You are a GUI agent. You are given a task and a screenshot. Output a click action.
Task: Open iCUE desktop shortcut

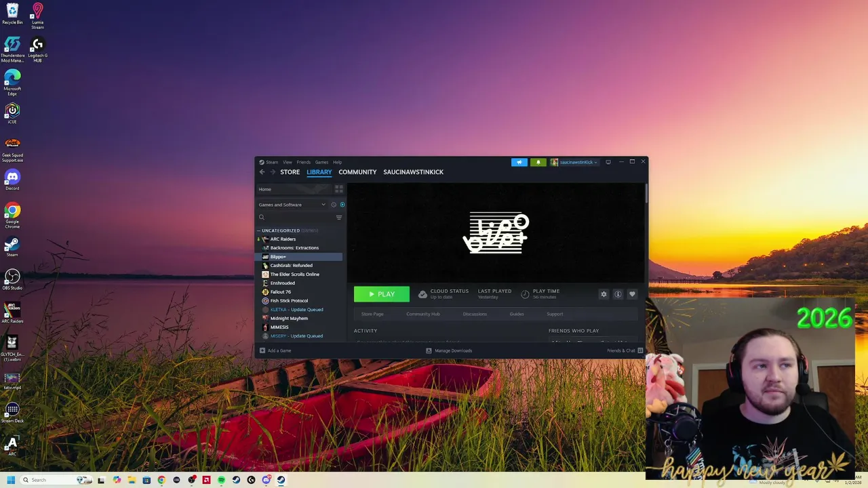point(12,113)
